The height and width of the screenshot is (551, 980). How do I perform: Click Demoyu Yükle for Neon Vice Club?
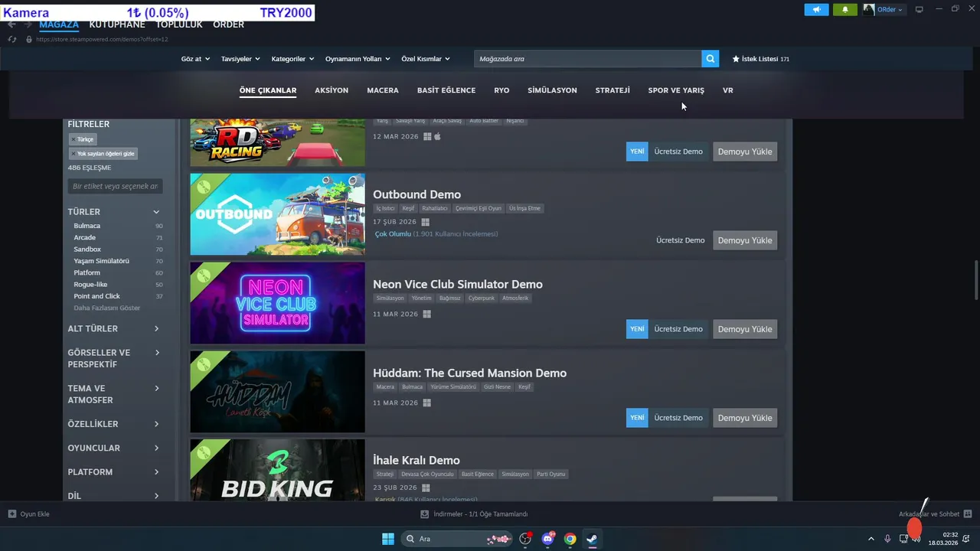coord(745,329)
